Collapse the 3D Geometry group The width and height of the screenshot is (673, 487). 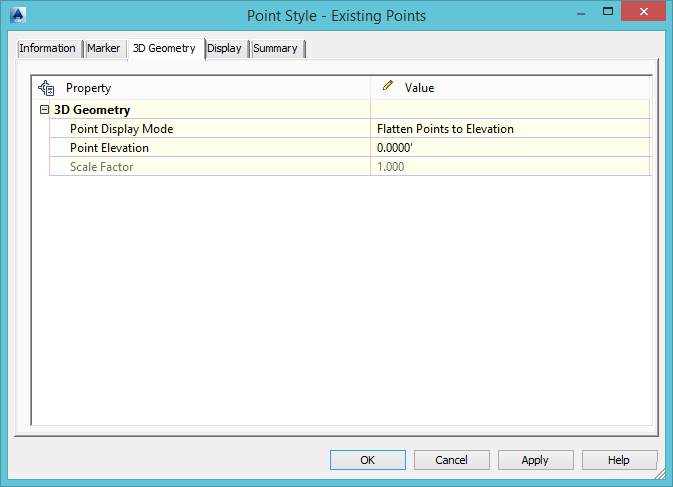click(44, 109)
